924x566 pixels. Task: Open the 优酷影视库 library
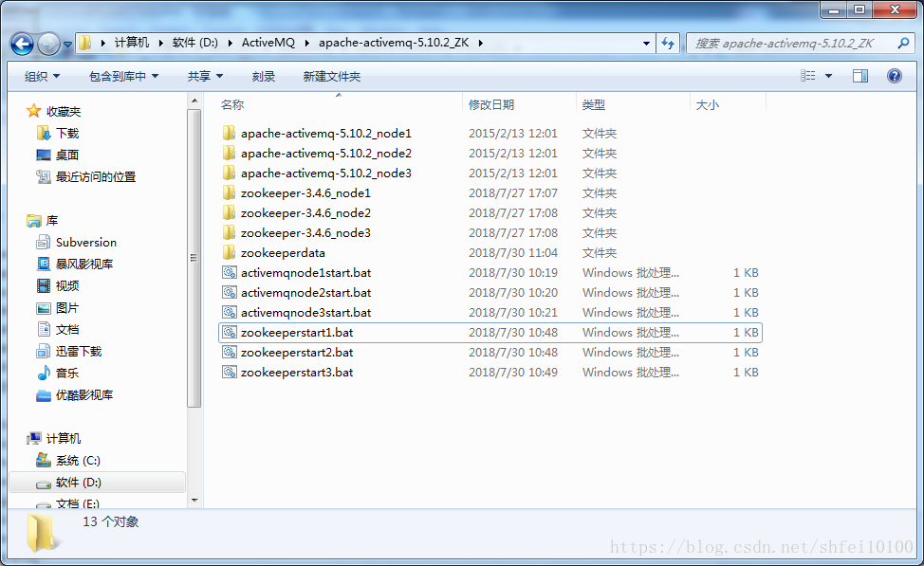[84, 394]
